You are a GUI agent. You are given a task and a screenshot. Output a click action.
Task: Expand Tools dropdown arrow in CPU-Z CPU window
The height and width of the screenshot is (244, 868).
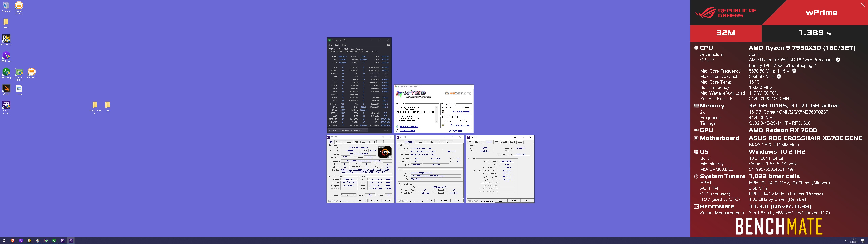click(x=366, y=200)
